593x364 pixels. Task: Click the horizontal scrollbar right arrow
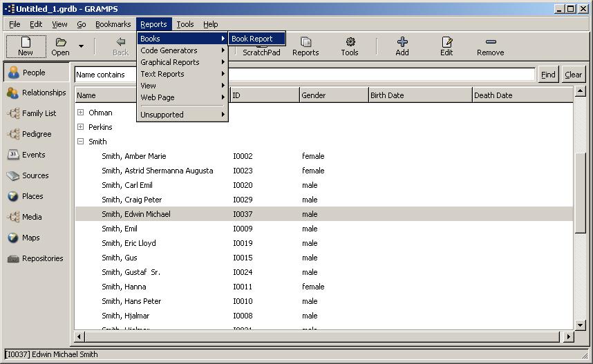568,336
